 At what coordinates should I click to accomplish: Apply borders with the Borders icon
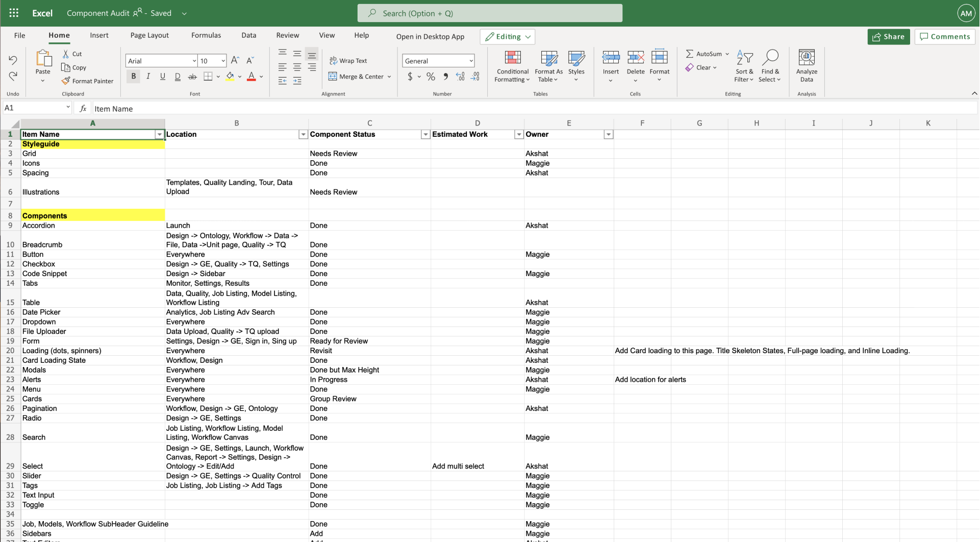(208, 77)
